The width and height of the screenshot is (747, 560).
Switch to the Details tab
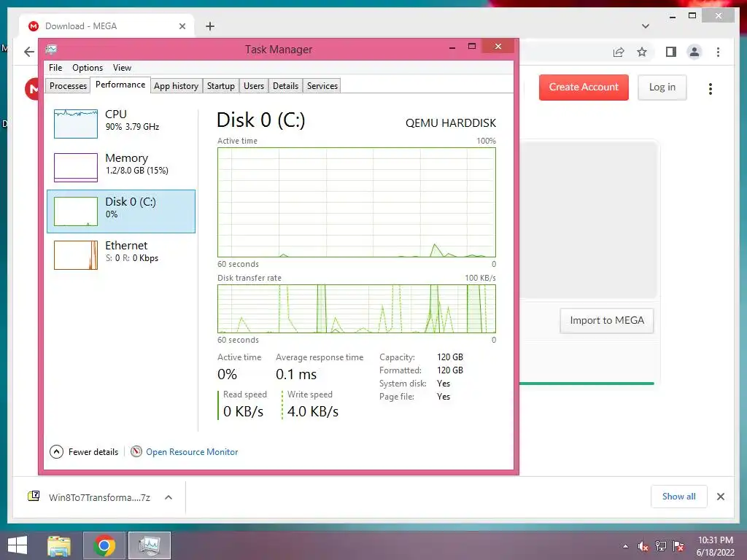(x=285, y=86)
